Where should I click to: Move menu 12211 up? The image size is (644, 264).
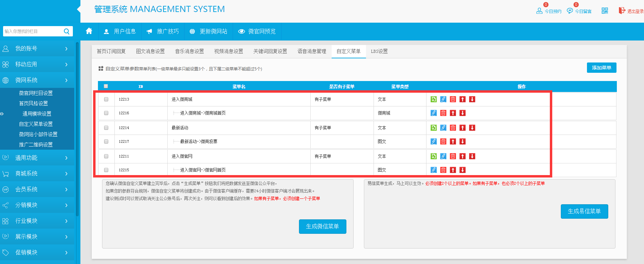pyautogui.click(x=463, y=156)
